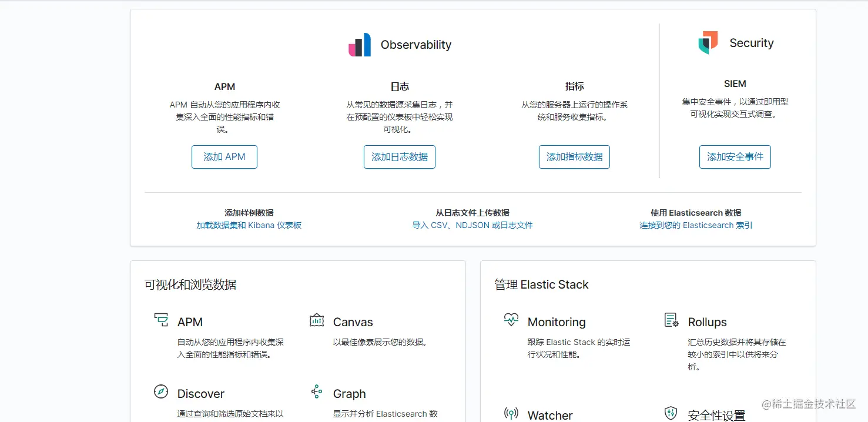The width and height of the screenshot is (868, 422).
Task: Click the Observability heading text
Action: pos(416,45)
